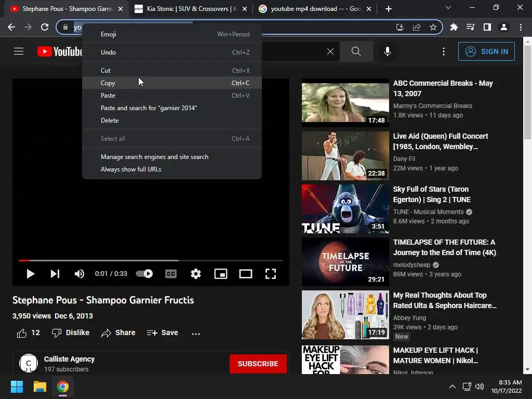532x399 pixels.
Task: Toggle closed captions CC button
Action: pyautogui.click(x=171, y=273)
